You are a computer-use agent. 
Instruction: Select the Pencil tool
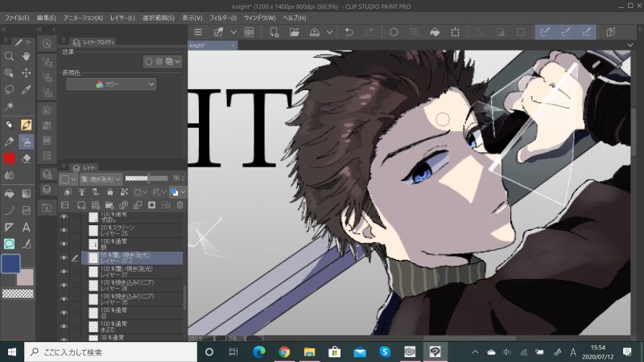tap(9, 142)
